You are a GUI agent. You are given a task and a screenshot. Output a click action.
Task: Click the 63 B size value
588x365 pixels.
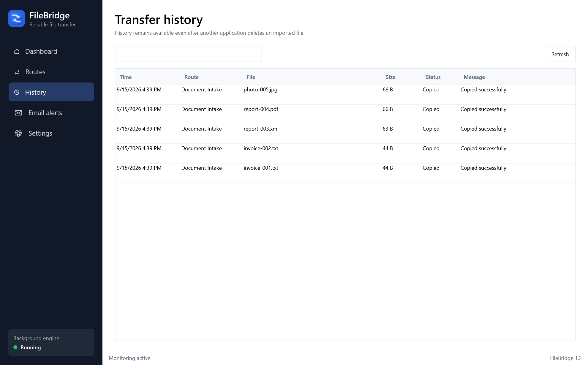click(388, 129)
